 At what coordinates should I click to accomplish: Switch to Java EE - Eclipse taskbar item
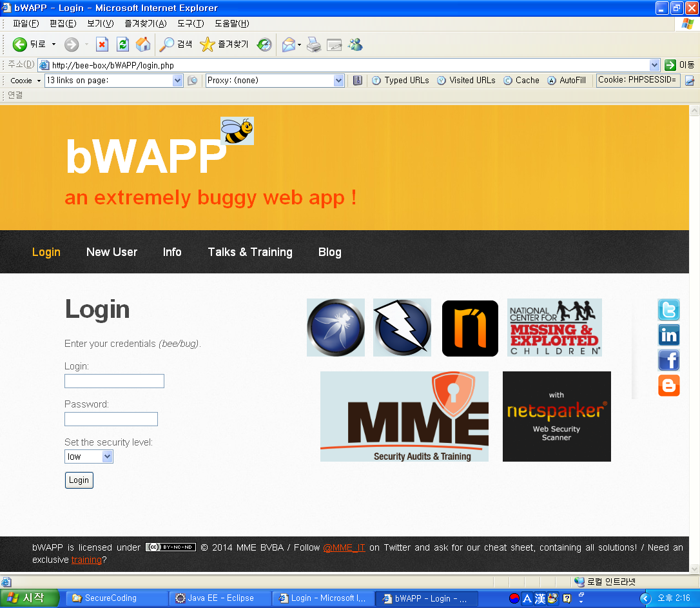pyautogui.click(x=220, y=598)
